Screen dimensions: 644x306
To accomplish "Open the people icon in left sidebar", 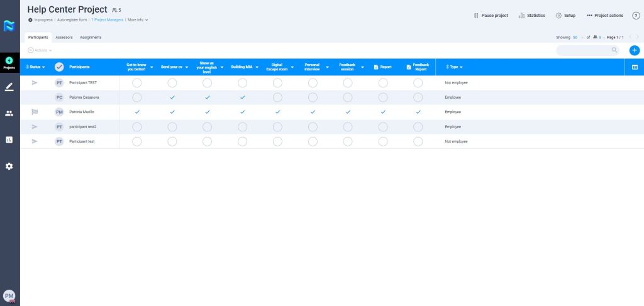I will pyautogui.click(x=9, y=113).
